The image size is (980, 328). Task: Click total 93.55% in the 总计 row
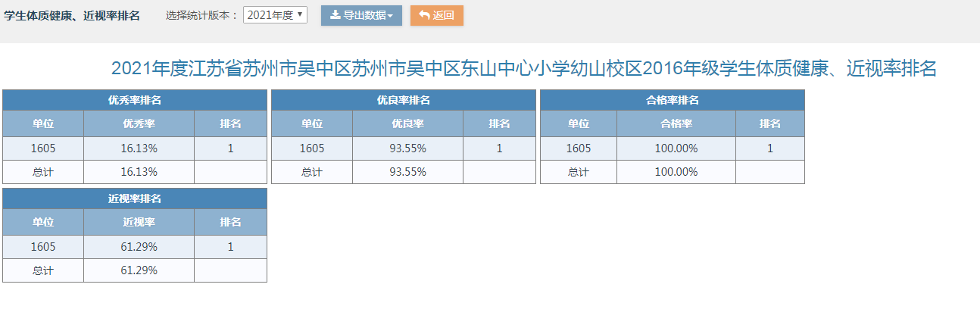click(x=408, y=172)
